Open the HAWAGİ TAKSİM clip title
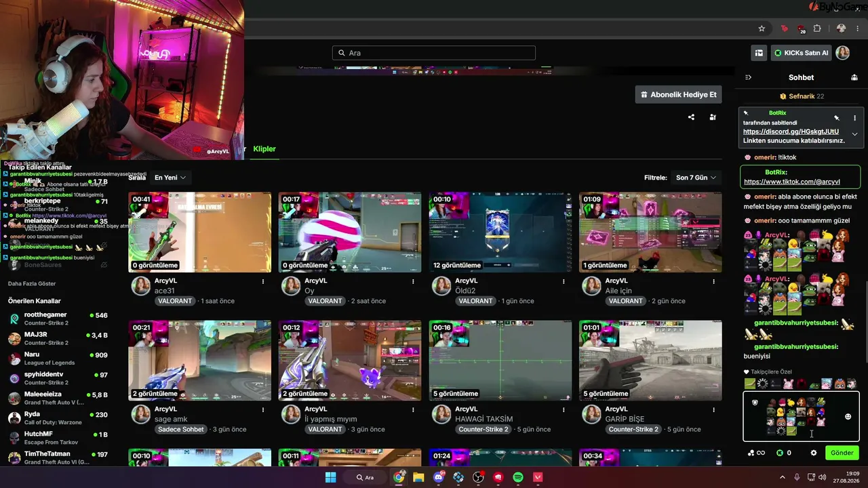Image resolution: width=868 pixels, height=488 pixels. [484, 419]
